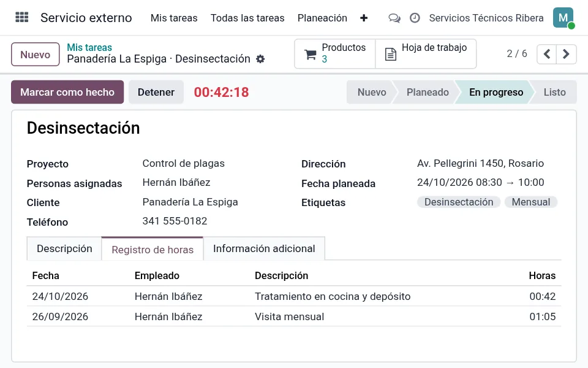588x368 pixels.
Task: Sort by the Fecha column header
Action: click(x=46, y=275)
